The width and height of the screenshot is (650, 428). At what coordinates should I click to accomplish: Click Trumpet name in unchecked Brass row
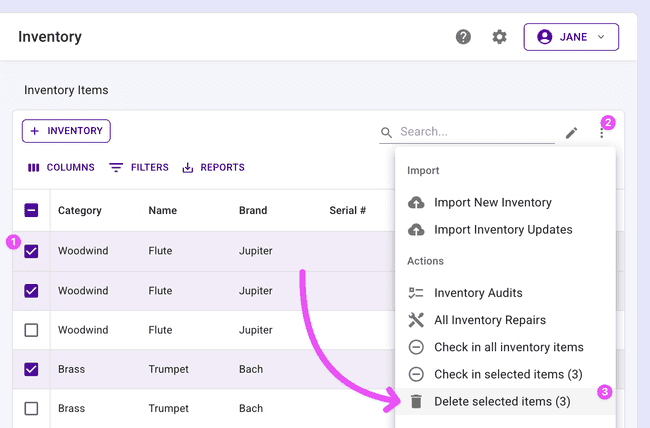[168, 409]
